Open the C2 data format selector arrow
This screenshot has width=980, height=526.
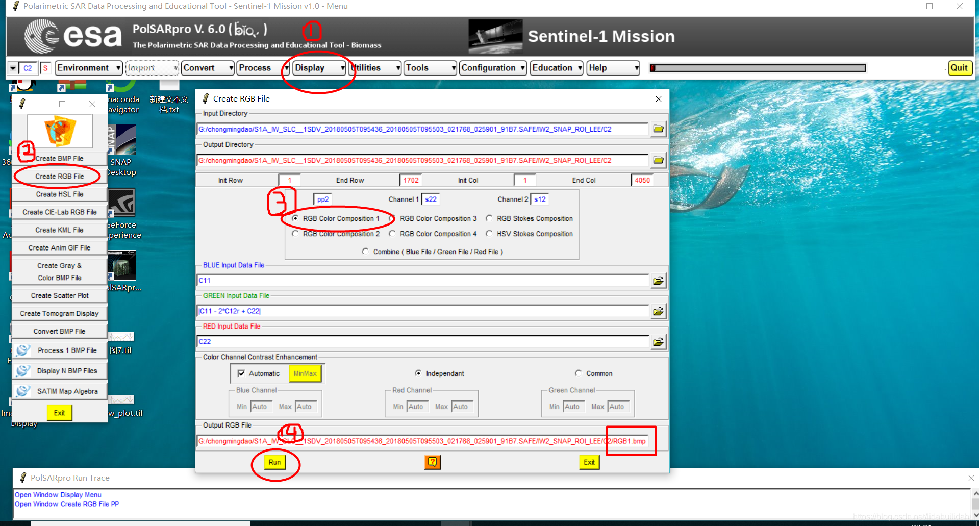(13, 68)
